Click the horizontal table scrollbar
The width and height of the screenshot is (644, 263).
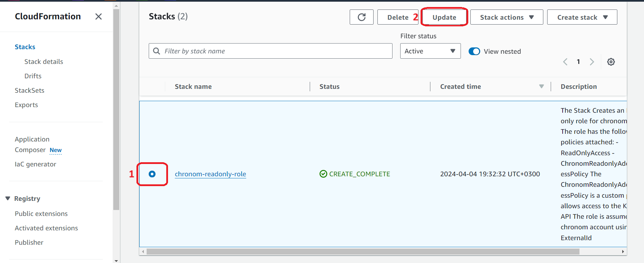[x=363, y=251]
